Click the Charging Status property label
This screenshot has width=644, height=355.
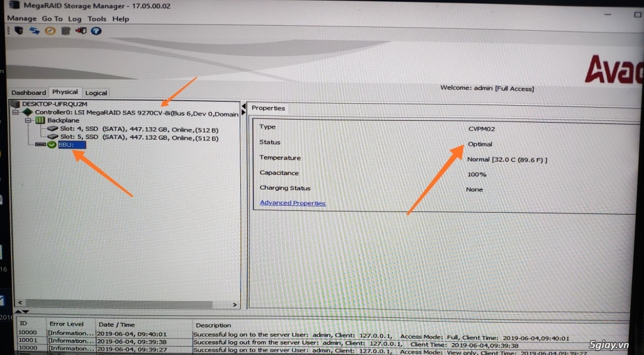[x=285, y=188]
